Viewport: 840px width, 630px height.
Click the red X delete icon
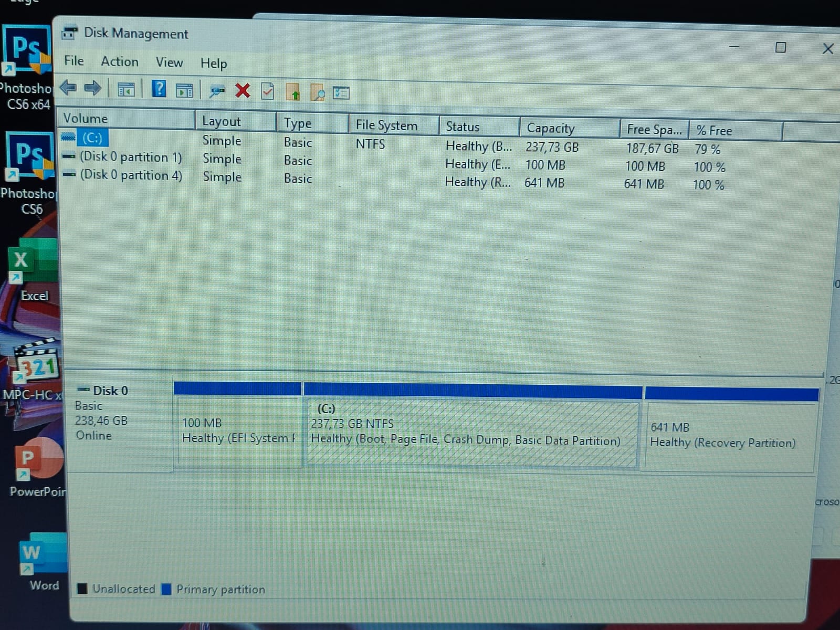(x=243, y=91)
